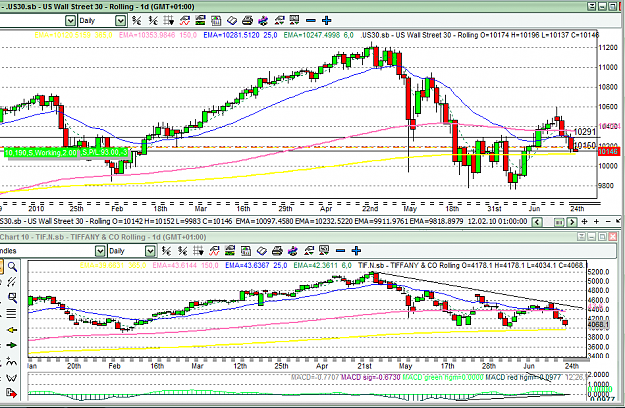This screenshot has width=625, height=408.
Task: Select the zoom-region tool in left sidebar
Action: (12, 298)
